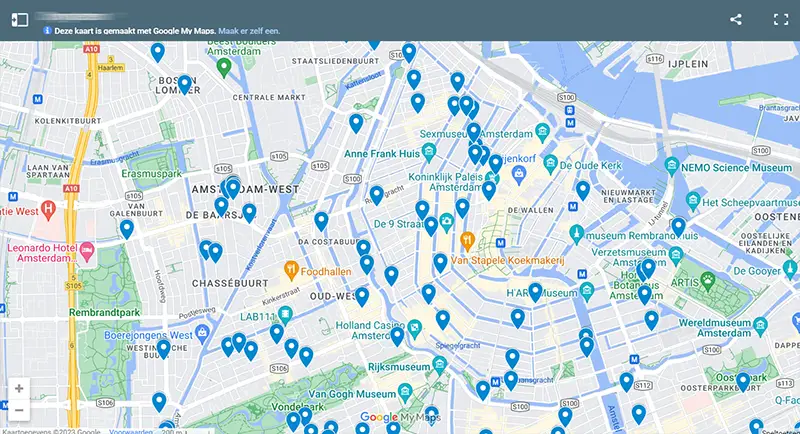The width and height of the screenshot is (800, 434).
Task: Click the CENTRALE MARKT label
Action: 269,97
